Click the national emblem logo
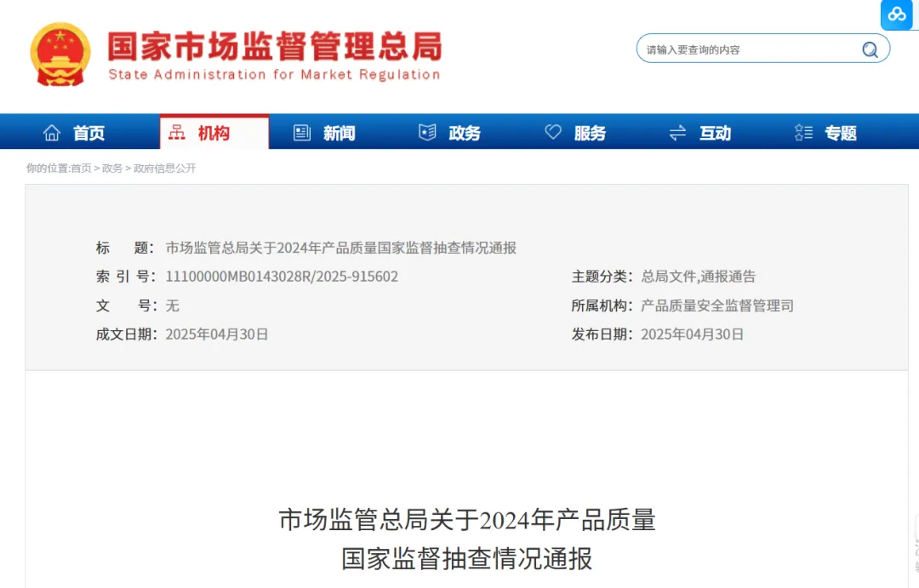The height and width of the screenshot is (588, 919). (x=60, y=54)
